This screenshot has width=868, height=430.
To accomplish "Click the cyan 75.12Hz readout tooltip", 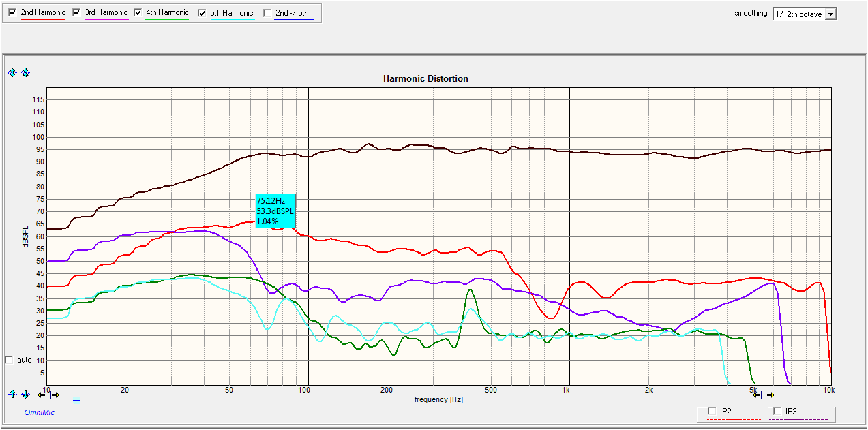I will coord(275,211).
